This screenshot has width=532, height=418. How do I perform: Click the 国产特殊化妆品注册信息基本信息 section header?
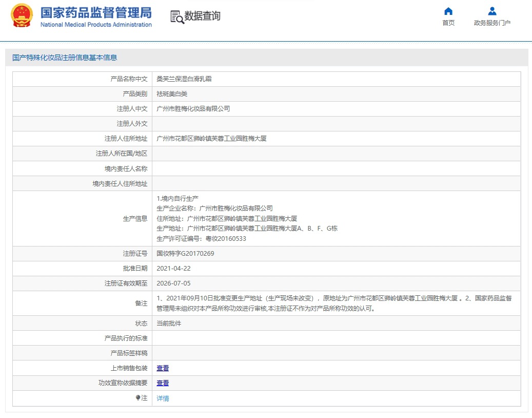point(65,58)
